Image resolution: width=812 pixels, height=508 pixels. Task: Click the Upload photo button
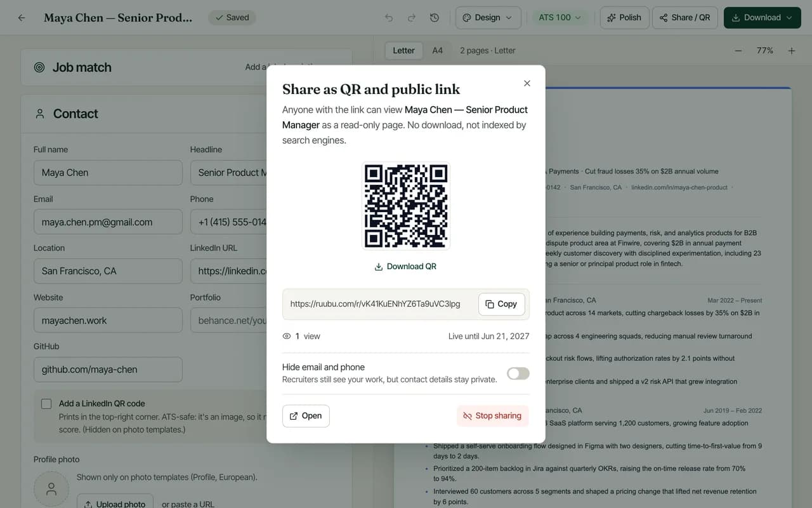tap(115, 501)
